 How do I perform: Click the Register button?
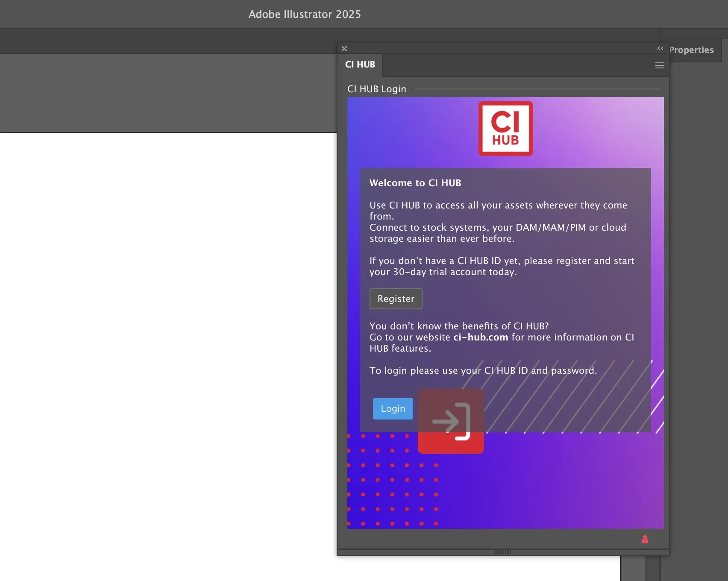pos(396,299)
